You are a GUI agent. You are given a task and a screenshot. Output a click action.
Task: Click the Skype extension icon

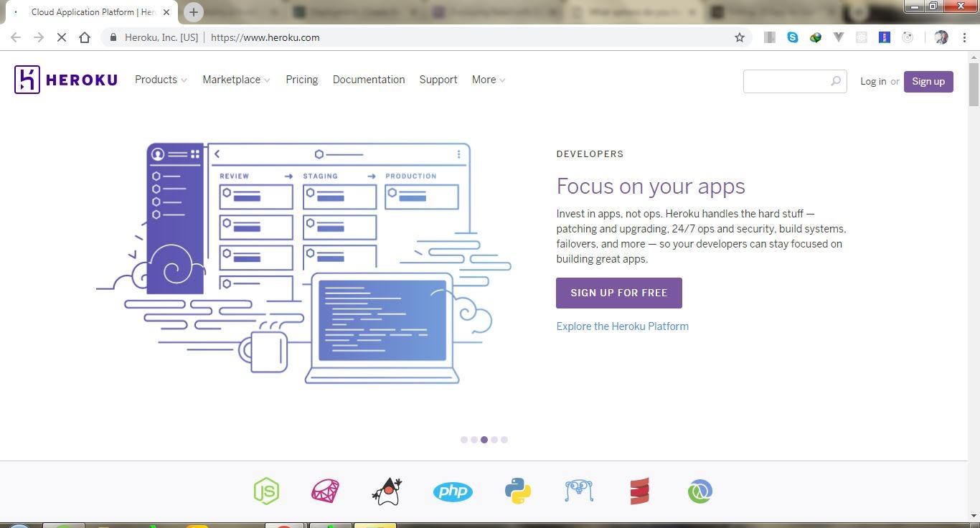click(793, 37)
